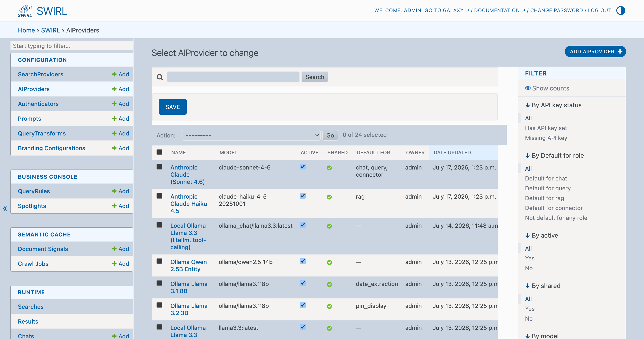Open Authenticators in the sidebar
The image size is (644, 339).
pyautogui.click(x=38, y=104)
